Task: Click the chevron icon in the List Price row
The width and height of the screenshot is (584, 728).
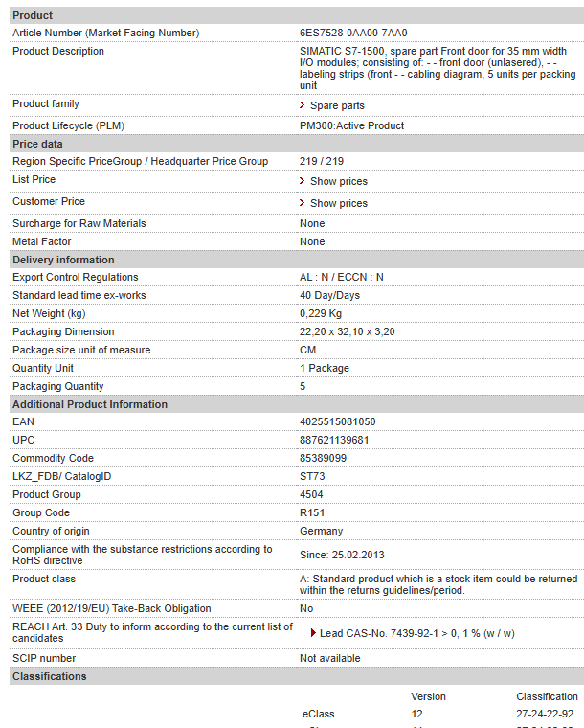Action: pyautogui.click(x=303, y=181)
